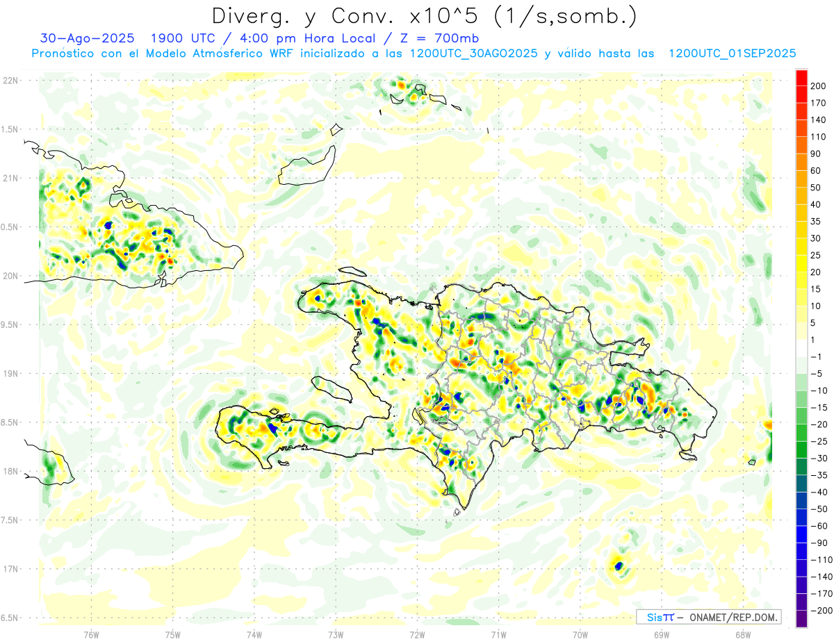Click the white segment between 1 and -1
Image resolution: width=834 pixels, height=644 pixels.
click(x=801, y=349)
